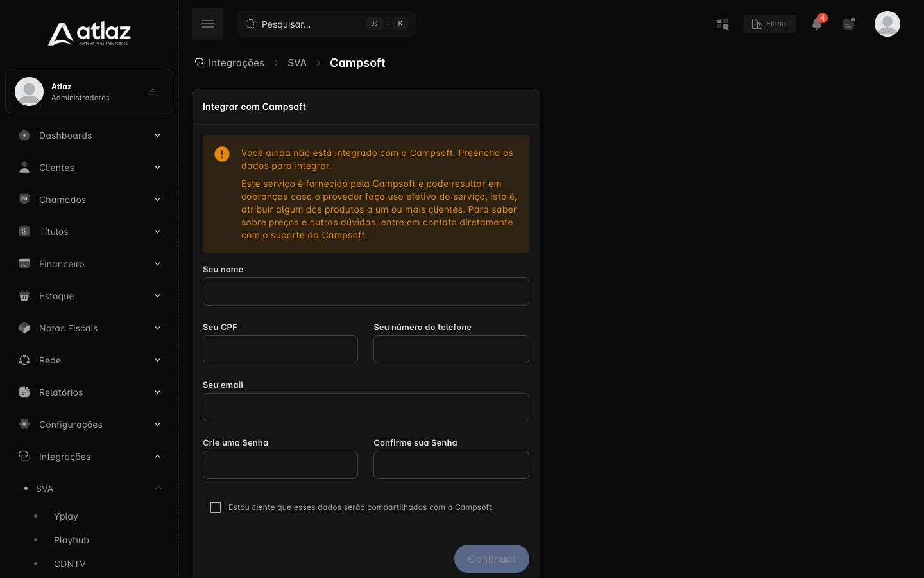This screenshot has width=924, height=578.
Task: Click the Seu email input field
Action: tap(366, 407)
